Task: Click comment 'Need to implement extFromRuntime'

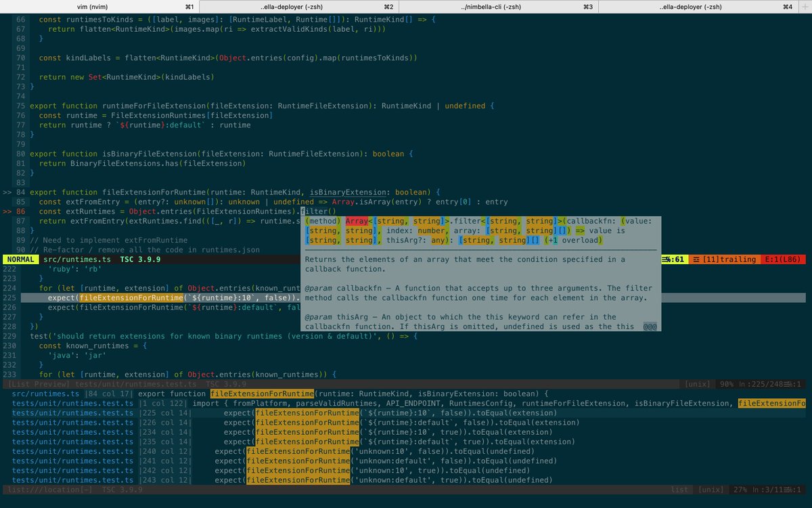Action: 108,240
